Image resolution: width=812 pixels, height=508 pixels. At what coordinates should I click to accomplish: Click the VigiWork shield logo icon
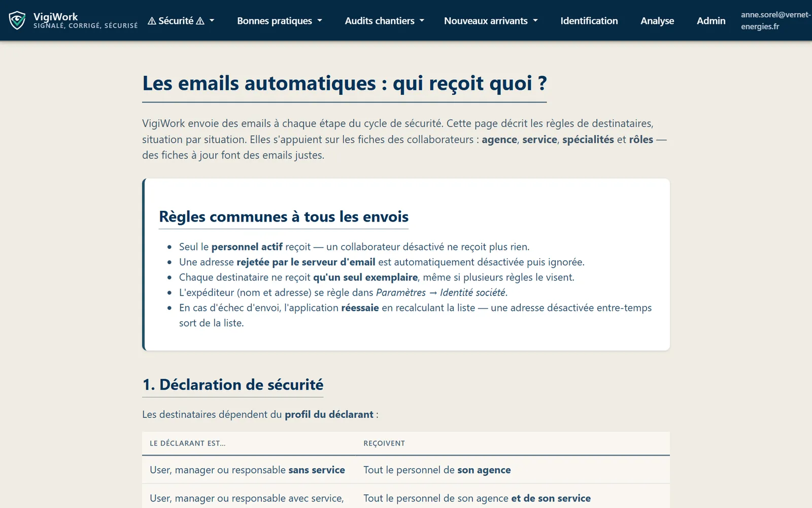17,20
